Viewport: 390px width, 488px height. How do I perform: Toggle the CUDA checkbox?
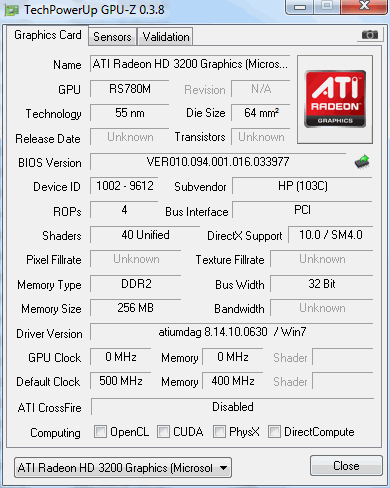tap(163, 431)
